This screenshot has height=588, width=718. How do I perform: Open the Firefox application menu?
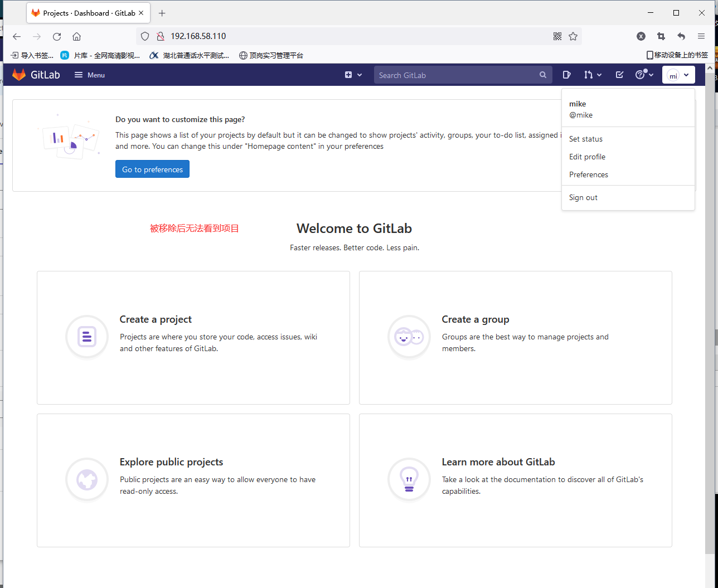click(701, 36)
